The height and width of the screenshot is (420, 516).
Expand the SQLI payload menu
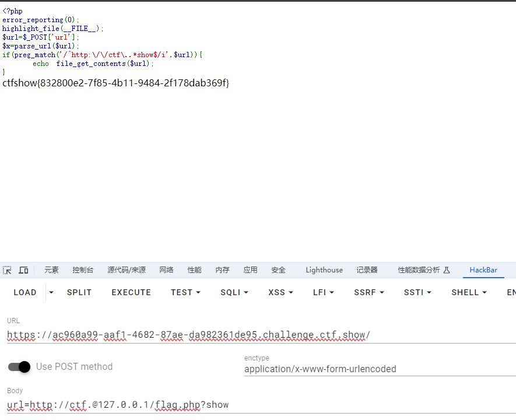coord(234,292)
